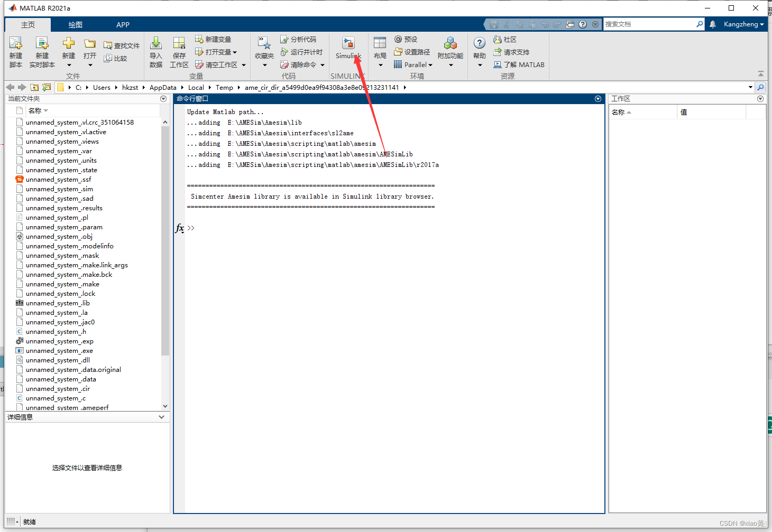Image resolution: width=772 pixels, height=532 pixels.
Task: Click 清除命令 clear commands
Action: [299, 64]
